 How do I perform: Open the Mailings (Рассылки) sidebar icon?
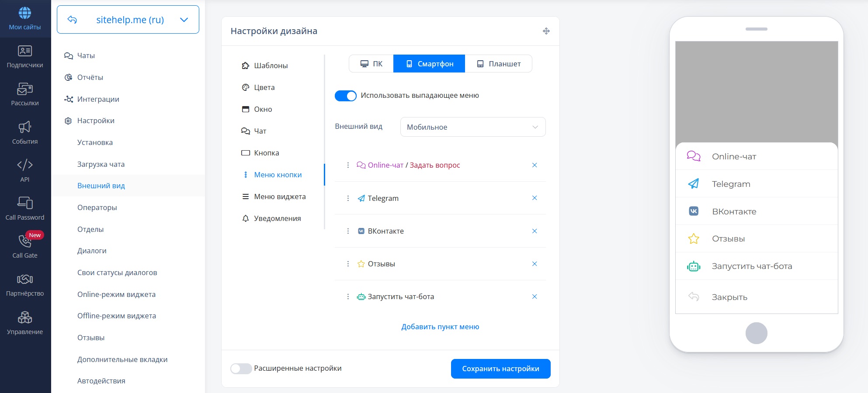pos(25,89)
